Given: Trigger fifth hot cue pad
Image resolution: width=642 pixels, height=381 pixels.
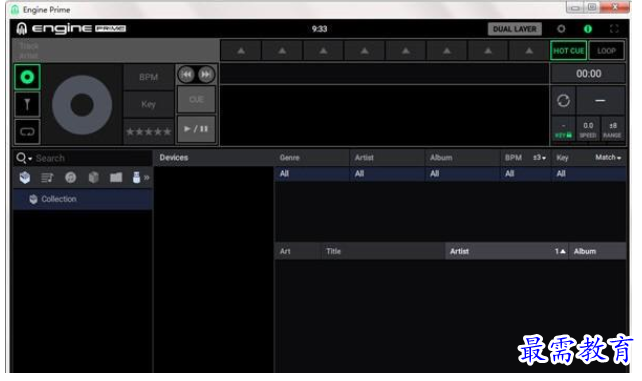Looking at the screenshot, I should pyautogui.click(x=406, y=51).
